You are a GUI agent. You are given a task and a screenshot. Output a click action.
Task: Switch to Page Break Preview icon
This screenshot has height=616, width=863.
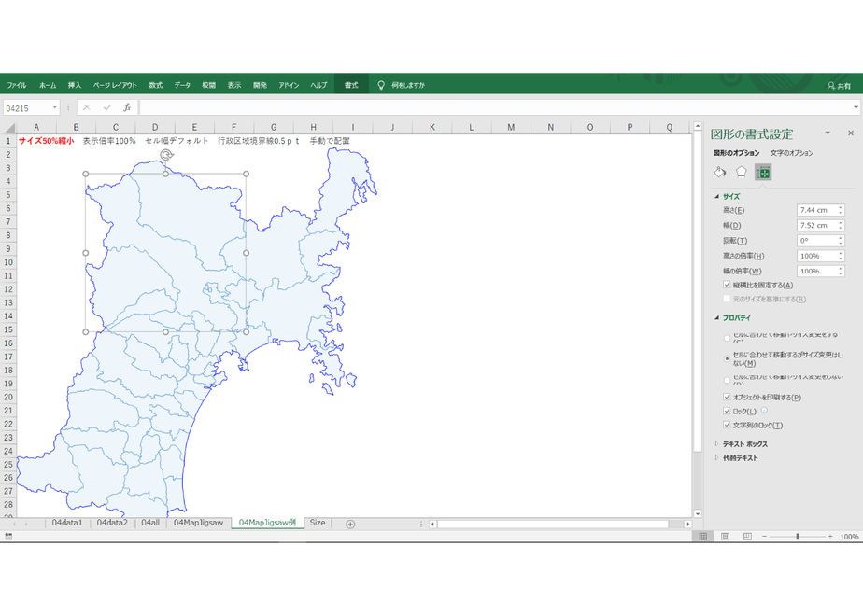tap(747, 537)
